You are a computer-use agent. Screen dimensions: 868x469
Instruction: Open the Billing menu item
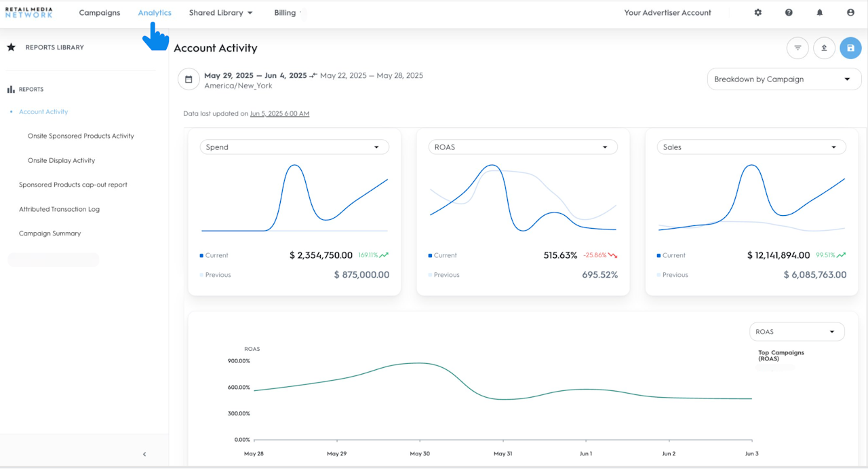tap(285, 13)
